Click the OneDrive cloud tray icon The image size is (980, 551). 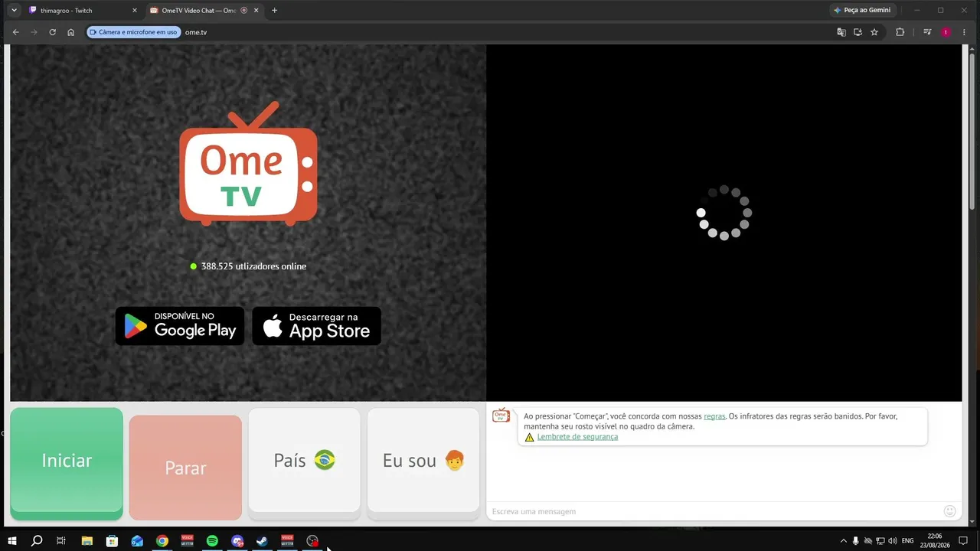[x=867, y=540]
